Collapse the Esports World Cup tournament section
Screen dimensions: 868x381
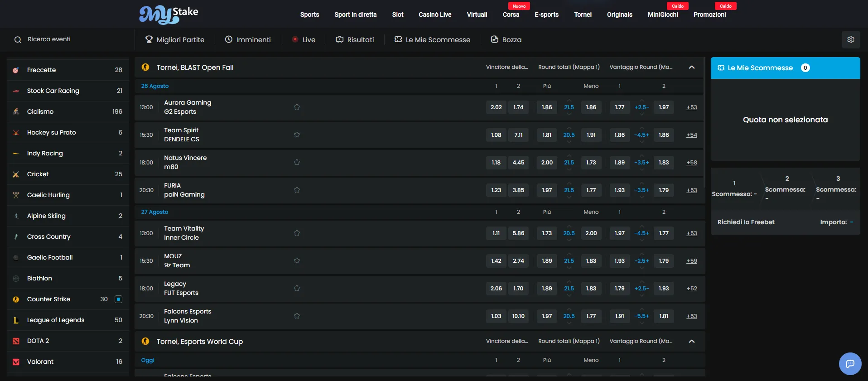[x=692, y=341]
